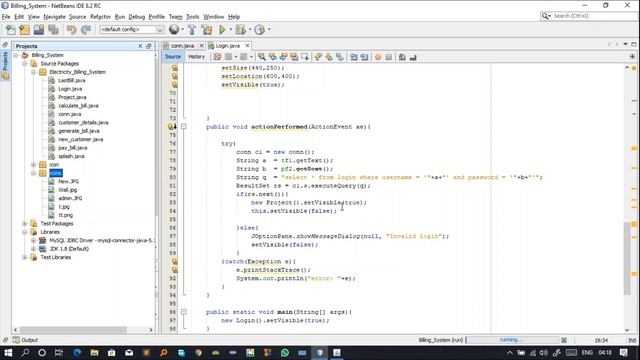Select Project.java in the project tree
This screenshot has height=360, width=640.
pos(72,97)
